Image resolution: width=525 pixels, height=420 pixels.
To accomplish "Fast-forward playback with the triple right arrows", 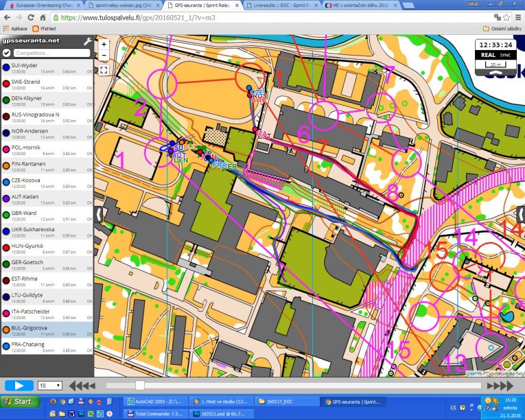I will (500, 386).
